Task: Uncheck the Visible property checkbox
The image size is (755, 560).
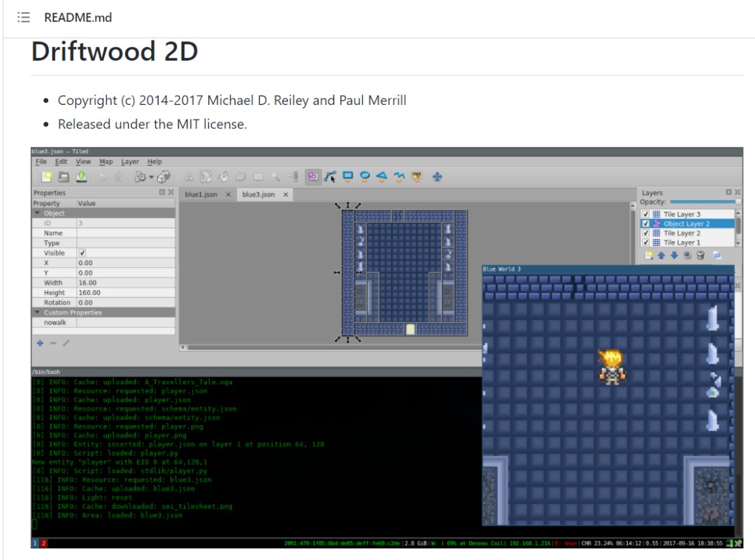Action: click(82, 253)
